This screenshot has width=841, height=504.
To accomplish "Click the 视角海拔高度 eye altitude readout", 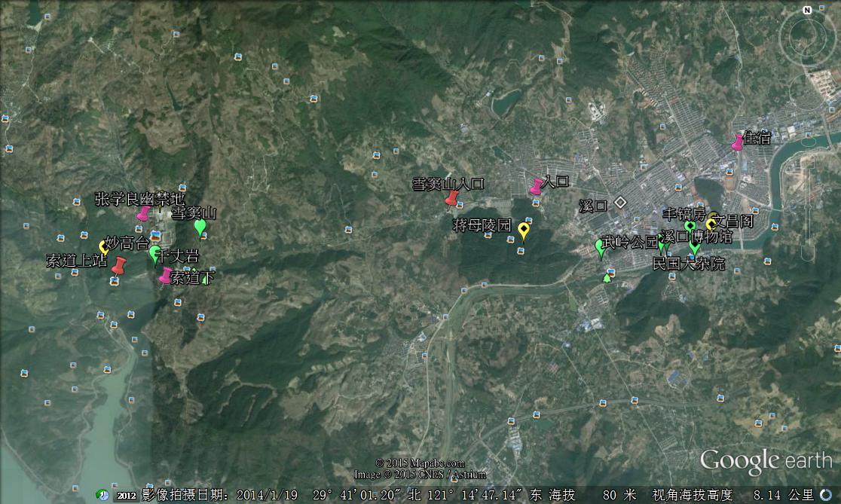I will pos(732,494).
